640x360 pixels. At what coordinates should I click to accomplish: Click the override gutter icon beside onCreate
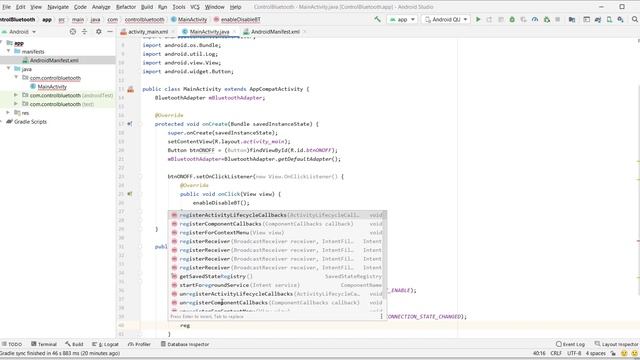pyautogui.click(x=130, y=124)
